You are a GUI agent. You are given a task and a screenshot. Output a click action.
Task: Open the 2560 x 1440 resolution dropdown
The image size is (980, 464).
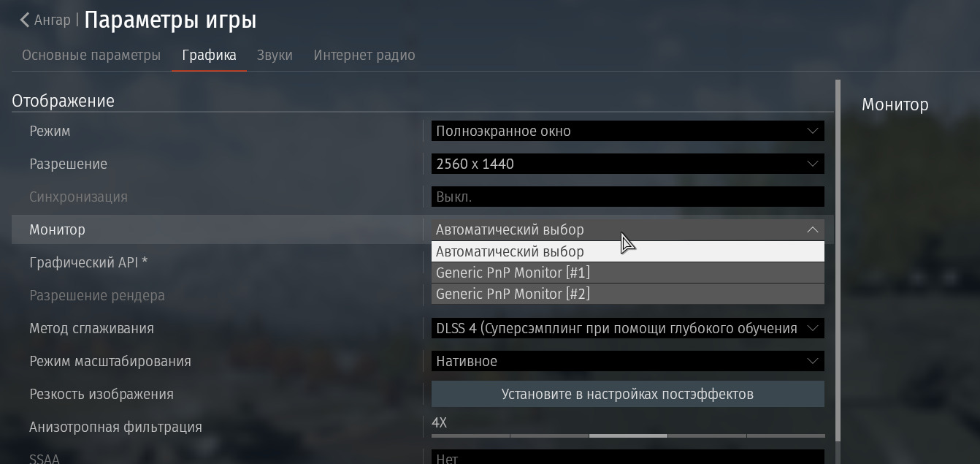coord(628,164)
